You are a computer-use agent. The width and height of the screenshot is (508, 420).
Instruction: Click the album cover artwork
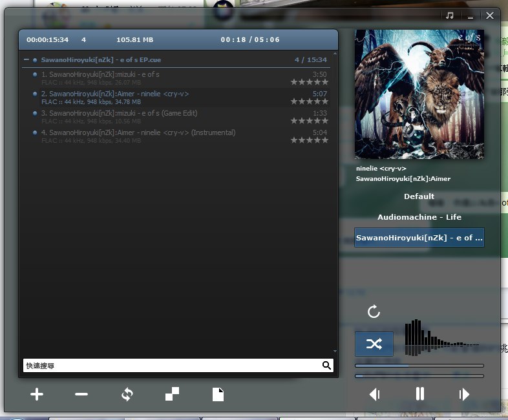419,94
